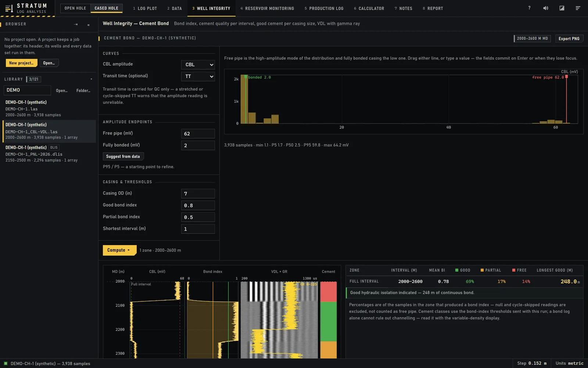The width and height of the screenshot is (588, 368).
Task: Open the Notes tab
Action: click(x=404, y=8)
